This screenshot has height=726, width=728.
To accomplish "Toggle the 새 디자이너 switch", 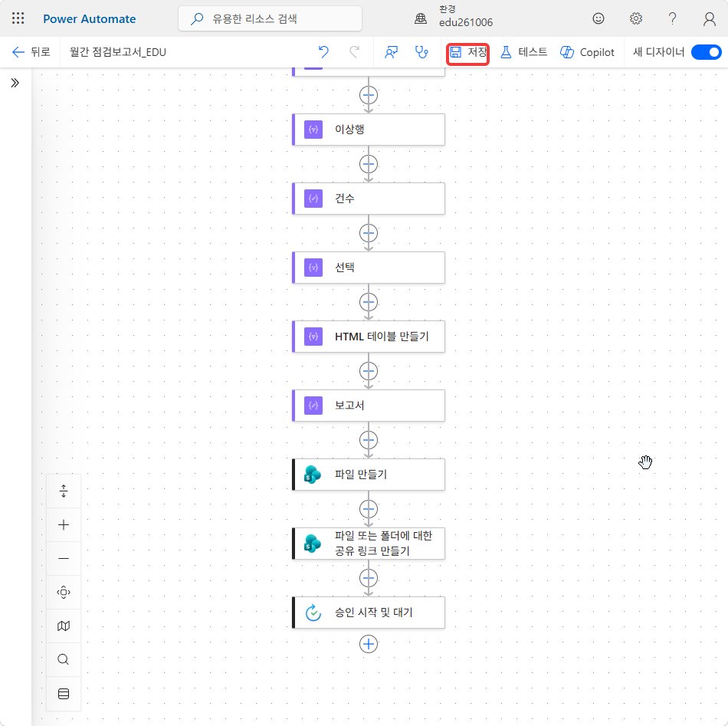I will (706, 52).
